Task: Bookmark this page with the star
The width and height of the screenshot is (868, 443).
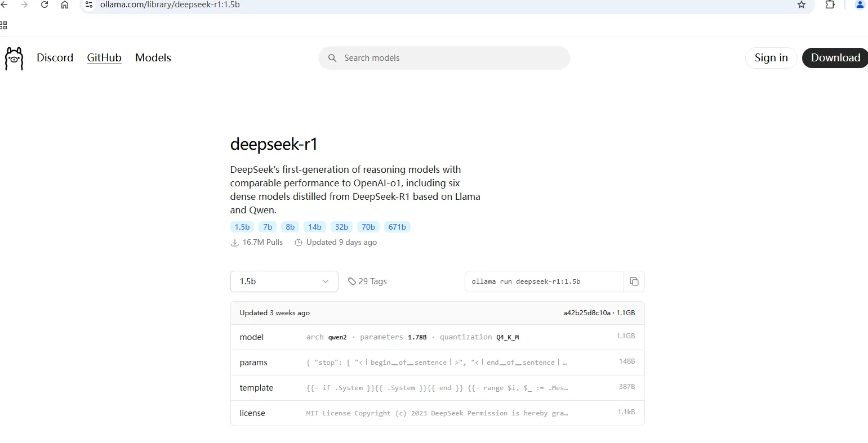Action: [x=802, y=5]
